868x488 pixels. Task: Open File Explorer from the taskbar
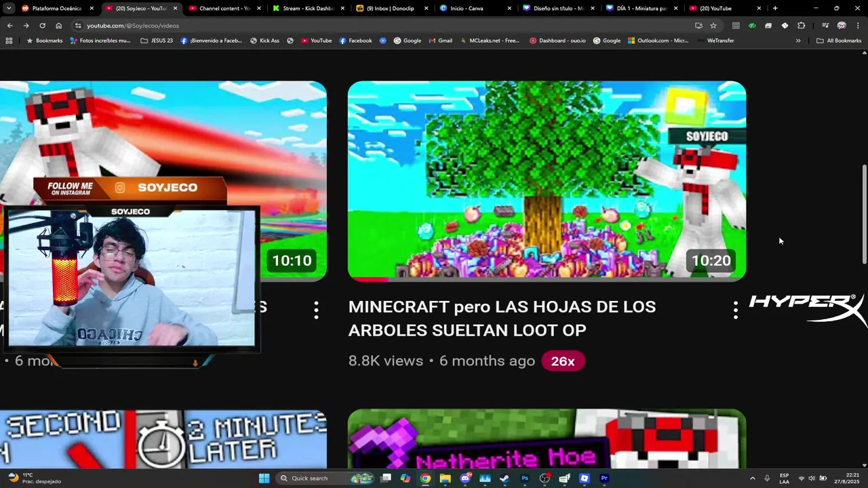pyautogui.click(x=445, y=478)
